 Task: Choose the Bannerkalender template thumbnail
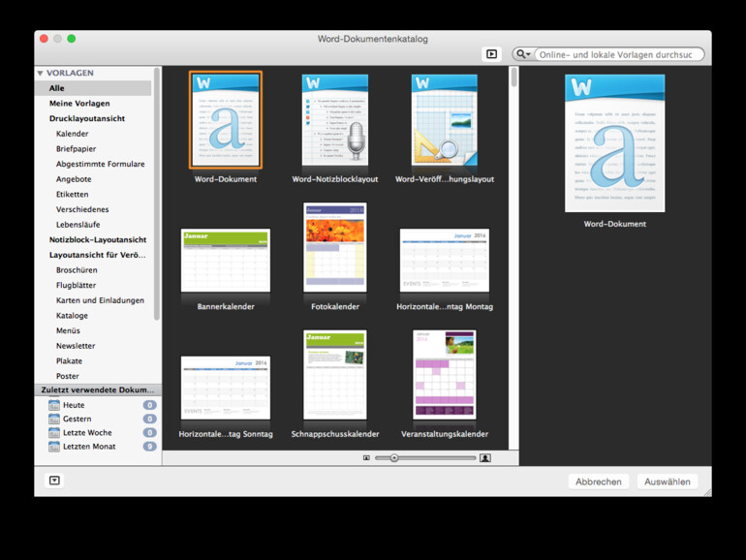click(226, 261)
